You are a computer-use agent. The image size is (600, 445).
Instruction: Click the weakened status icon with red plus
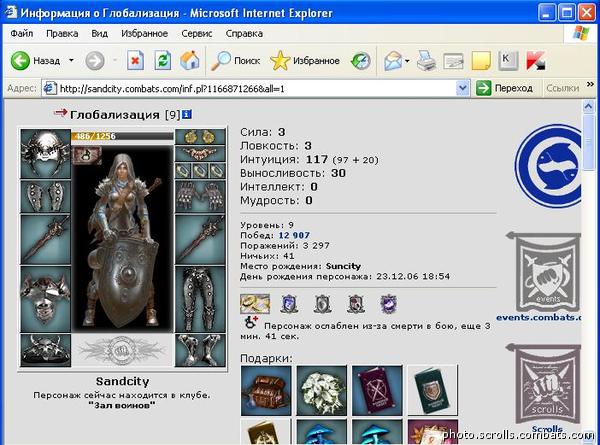[251, 322]
